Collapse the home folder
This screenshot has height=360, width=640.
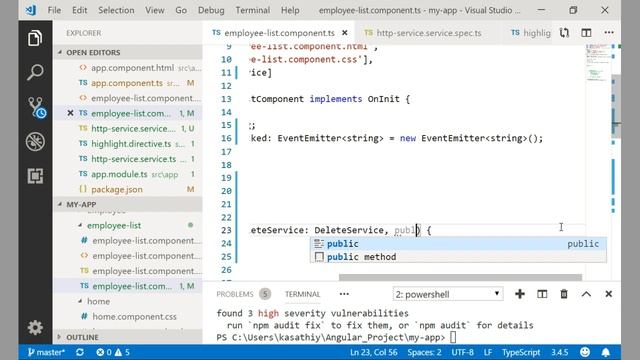(128, 301)
